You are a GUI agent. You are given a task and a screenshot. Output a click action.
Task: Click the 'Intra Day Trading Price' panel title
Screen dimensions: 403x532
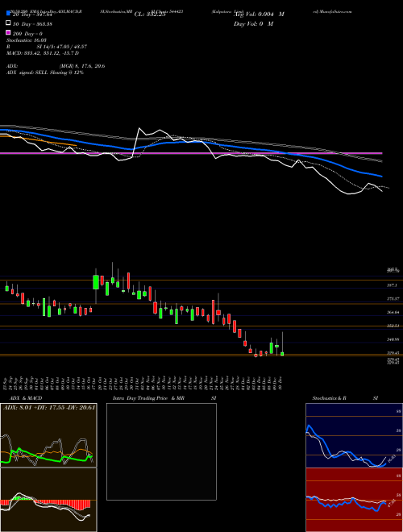coord(140,398)
